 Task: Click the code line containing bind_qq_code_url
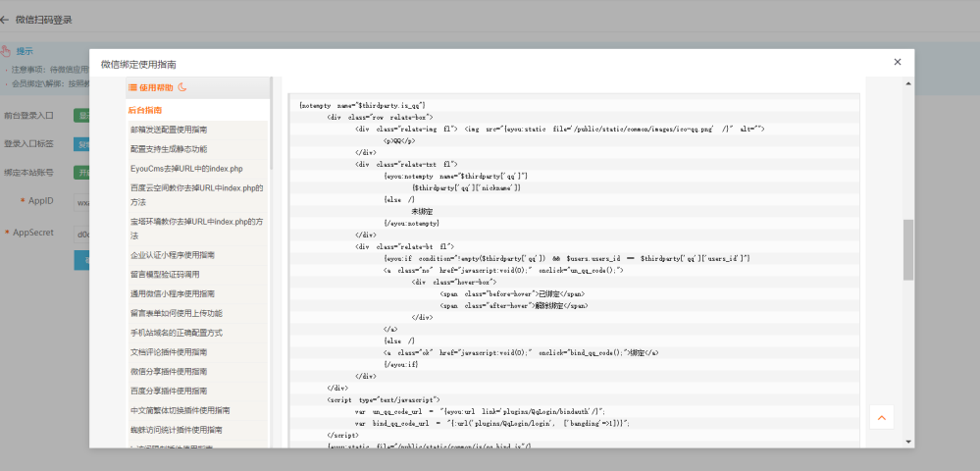pyautogui.click(x=491, y=423)
